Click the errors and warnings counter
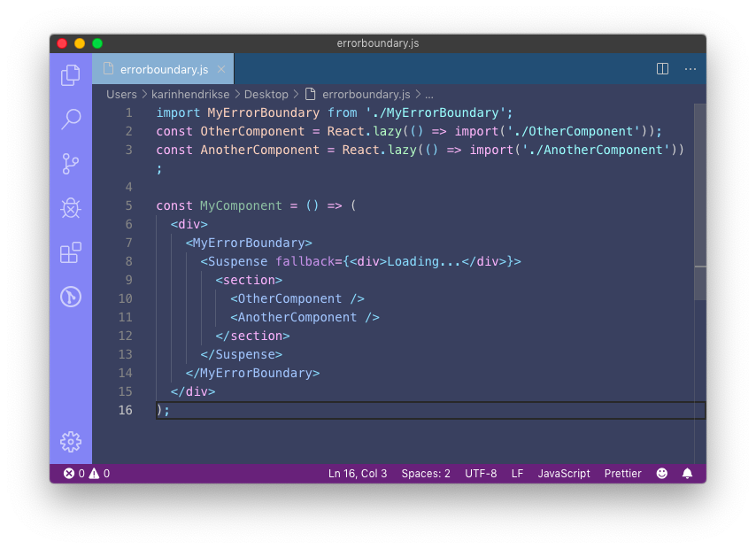Viewport: 756px width, 549px height. tap(87, 473)
